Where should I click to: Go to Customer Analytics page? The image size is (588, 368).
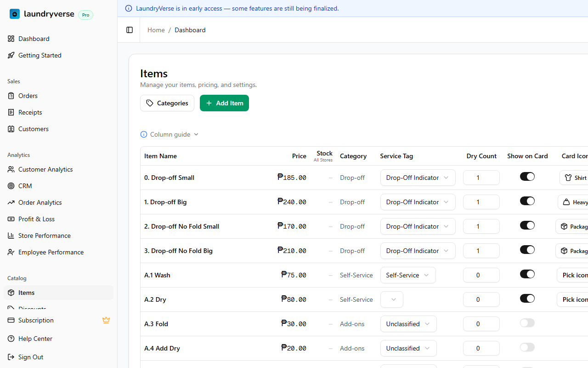click(45, 169)
